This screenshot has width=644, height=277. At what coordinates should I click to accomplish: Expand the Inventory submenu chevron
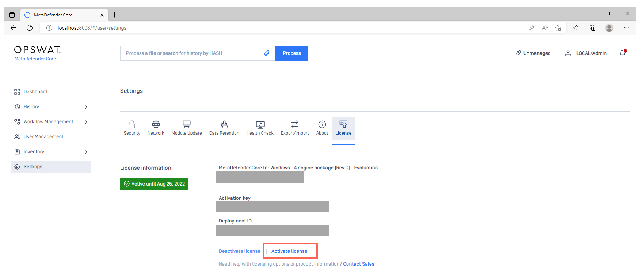click(86, 152)
